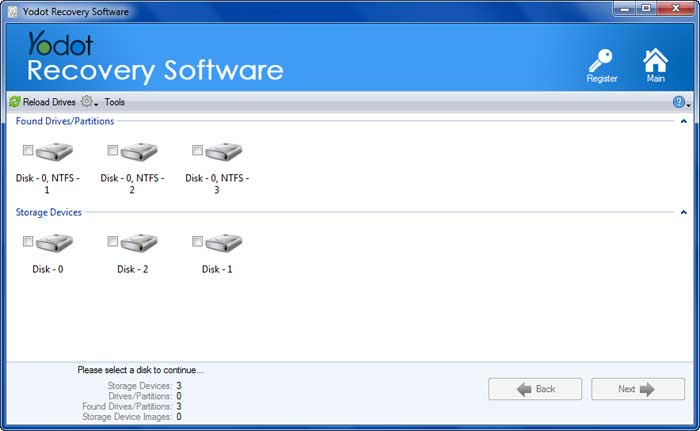Viewport: 700px width, 431px height.
Task: Open the gear settings dropdown
Action: tap(89, 102)
